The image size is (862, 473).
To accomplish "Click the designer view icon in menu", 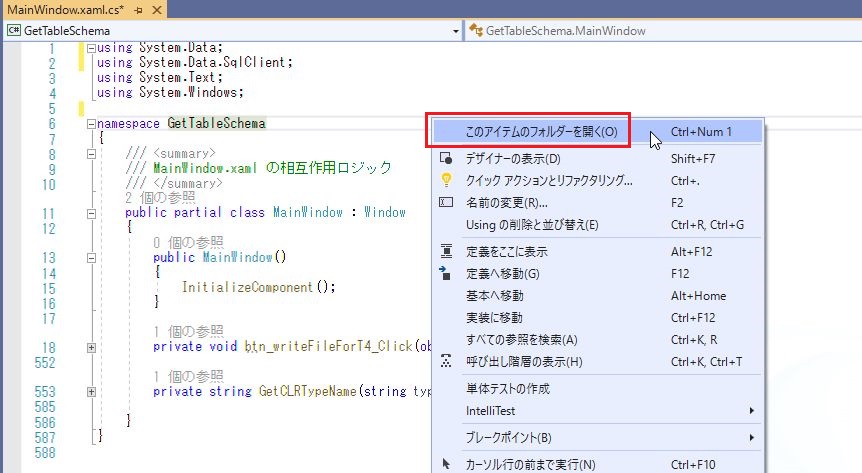I will (446, 158).
